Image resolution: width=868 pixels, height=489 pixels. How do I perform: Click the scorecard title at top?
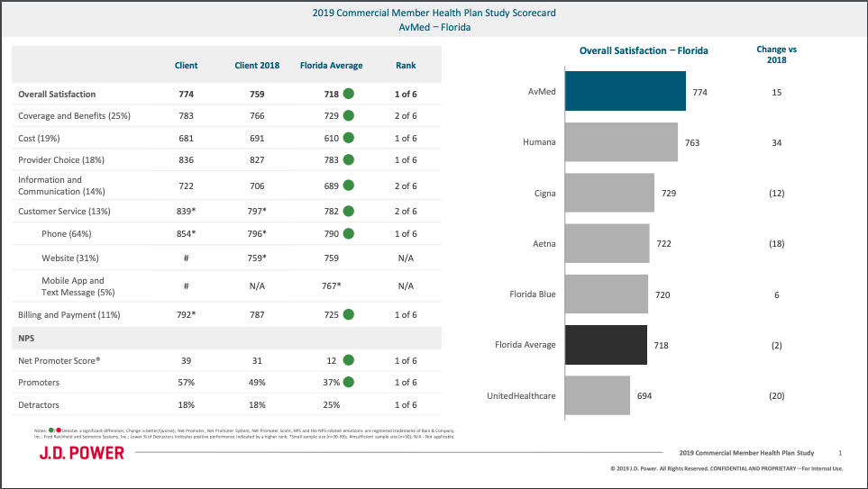[434, 13]
